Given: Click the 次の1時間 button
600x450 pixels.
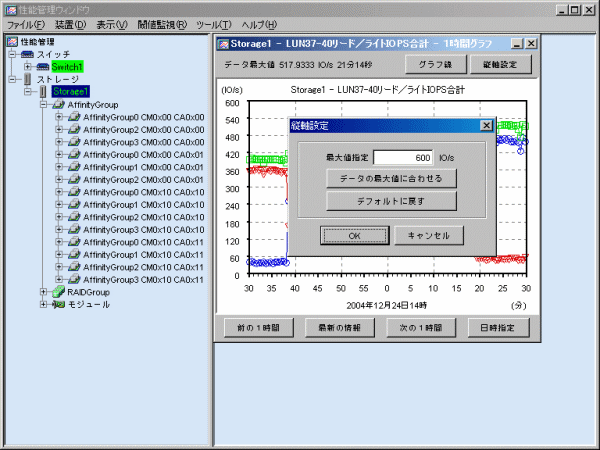Looking at the screenshot, I should 421,328.
